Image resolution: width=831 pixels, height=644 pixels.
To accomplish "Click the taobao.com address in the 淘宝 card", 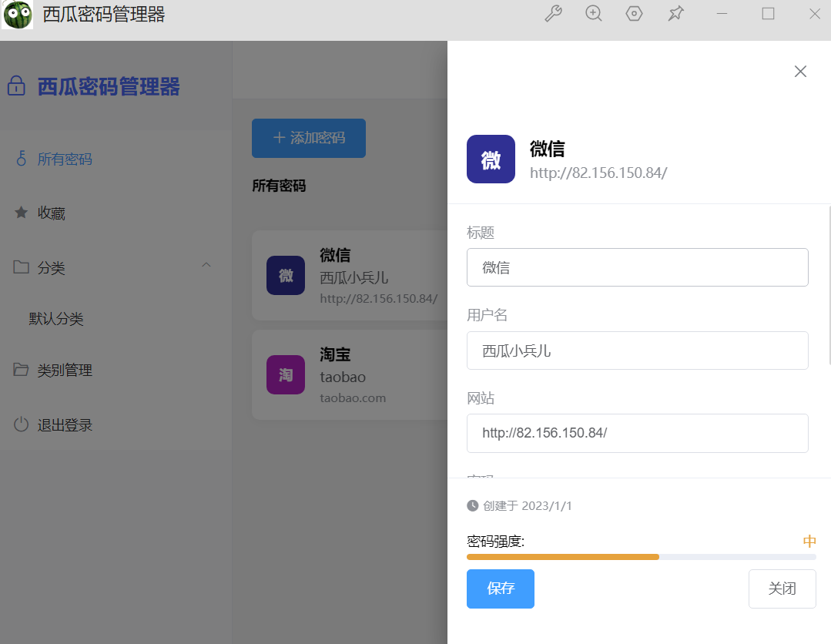I will click(353, 398).
